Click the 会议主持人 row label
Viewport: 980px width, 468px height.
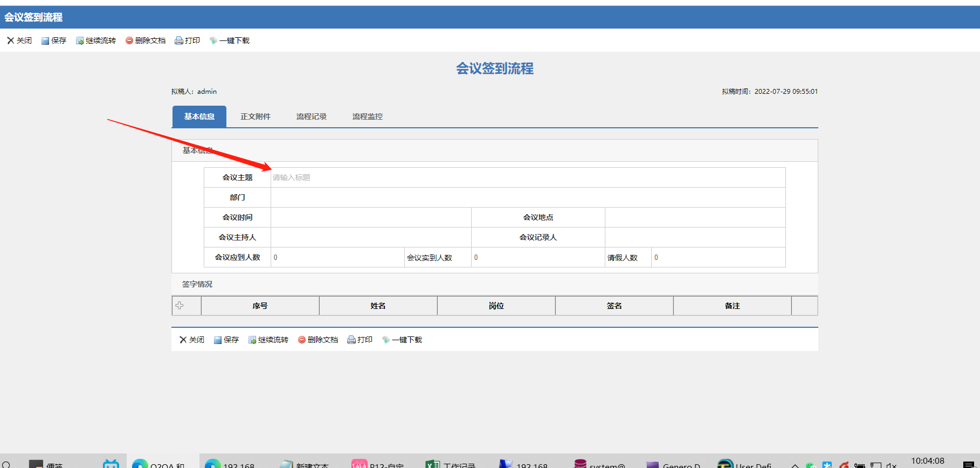(x=237, y=237)
